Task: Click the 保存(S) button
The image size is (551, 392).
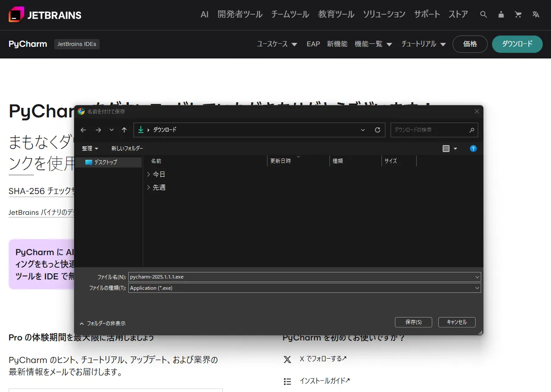Action: click(414, 322)
